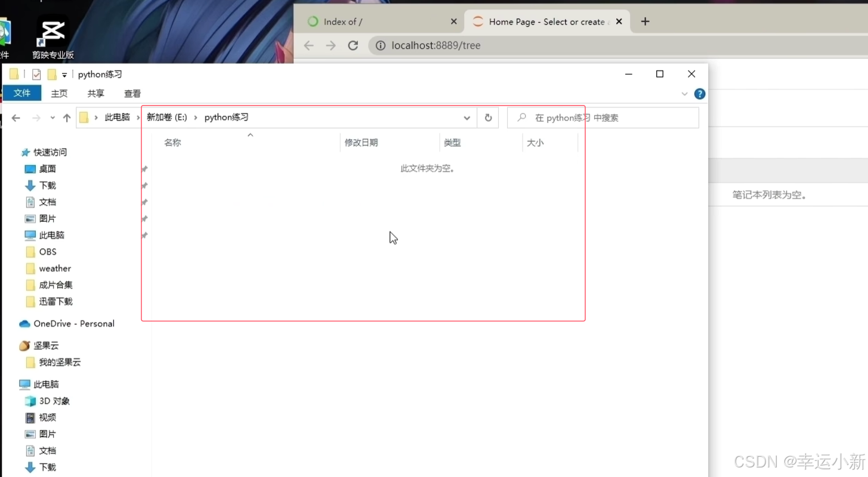Open Customize Quick Access Toolbar dropdown arrow
The width and height of the screenshot is (868, 477).
64,75
